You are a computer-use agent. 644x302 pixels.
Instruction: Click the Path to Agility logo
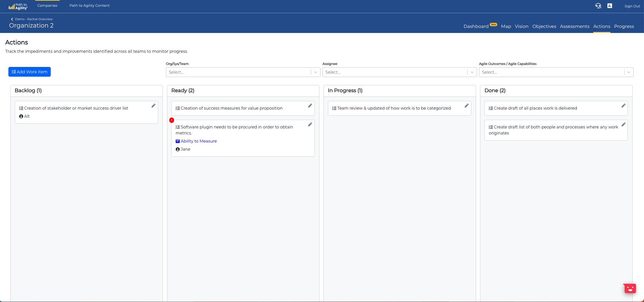(x=18, y=6)
